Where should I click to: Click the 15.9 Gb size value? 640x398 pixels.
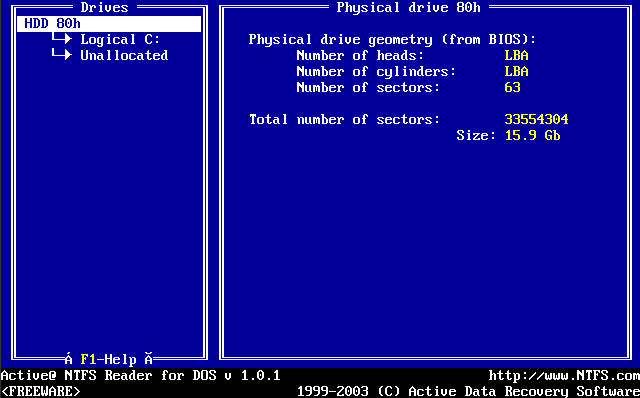pos(532,135)
